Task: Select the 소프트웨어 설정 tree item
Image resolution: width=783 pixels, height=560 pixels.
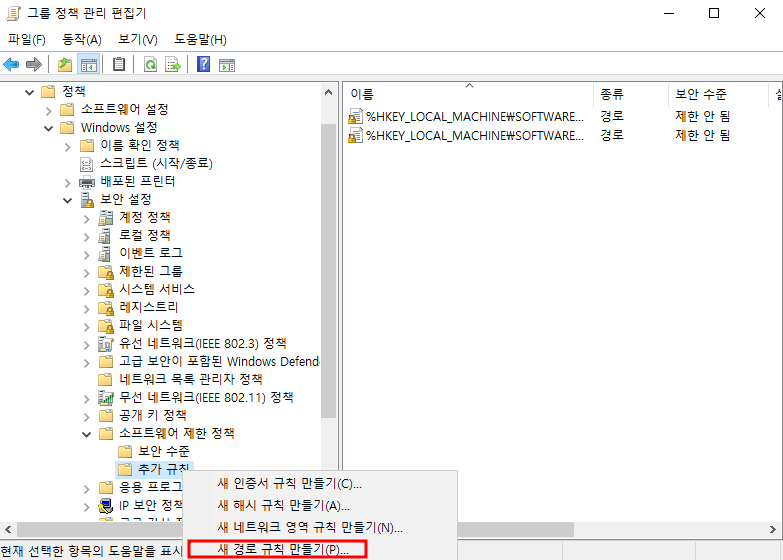Action: tap(124, 109)
